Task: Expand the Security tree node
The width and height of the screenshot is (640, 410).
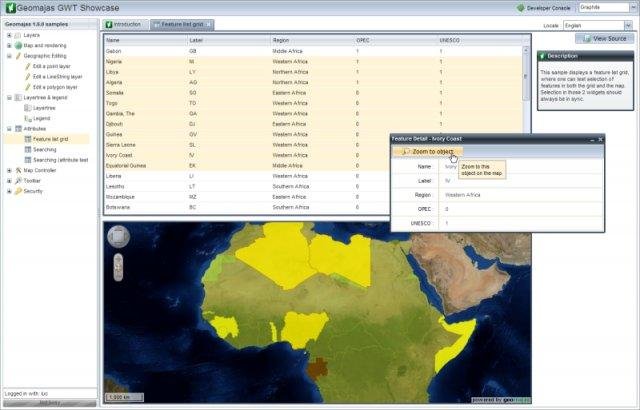Action: point(9,191)
